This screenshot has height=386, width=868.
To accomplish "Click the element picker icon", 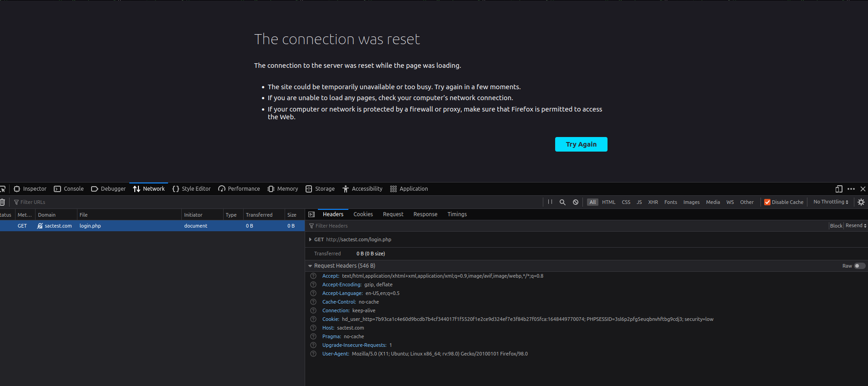I will tap(2, 189).
